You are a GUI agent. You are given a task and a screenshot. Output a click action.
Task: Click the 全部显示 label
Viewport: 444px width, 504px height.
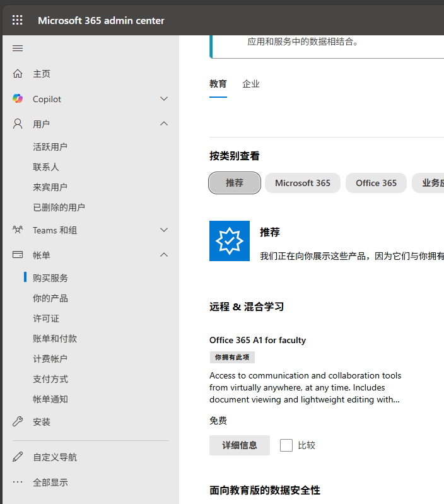pos(50,482)
